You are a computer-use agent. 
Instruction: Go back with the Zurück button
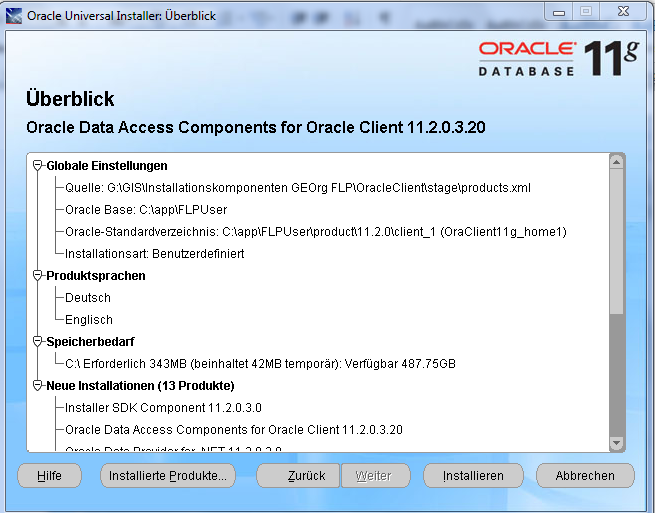[298, 475]
